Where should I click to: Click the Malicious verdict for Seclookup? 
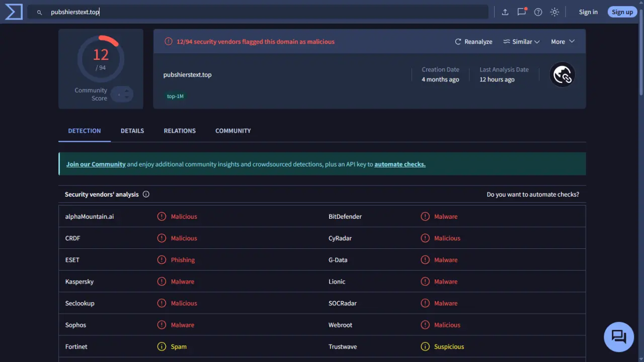click(184, 303)
